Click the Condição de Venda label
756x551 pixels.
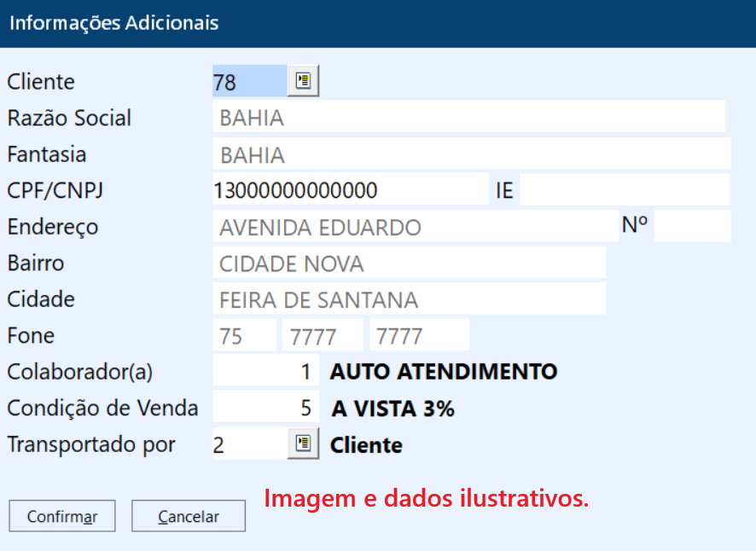[102, 408]
